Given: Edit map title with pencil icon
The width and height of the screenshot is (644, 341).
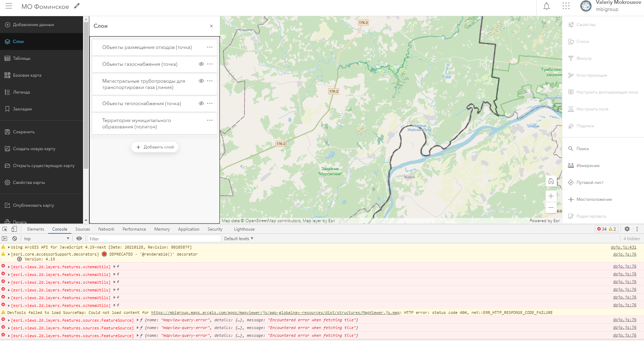Looking at the screenshot, I should point(77,6).
